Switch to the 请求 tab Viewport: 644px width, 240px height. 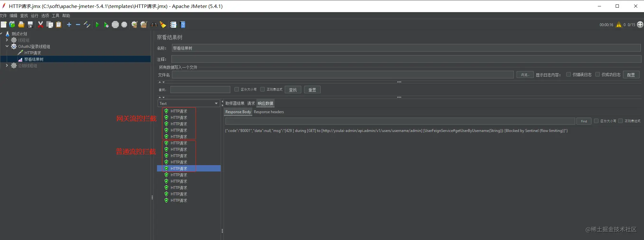251,103
